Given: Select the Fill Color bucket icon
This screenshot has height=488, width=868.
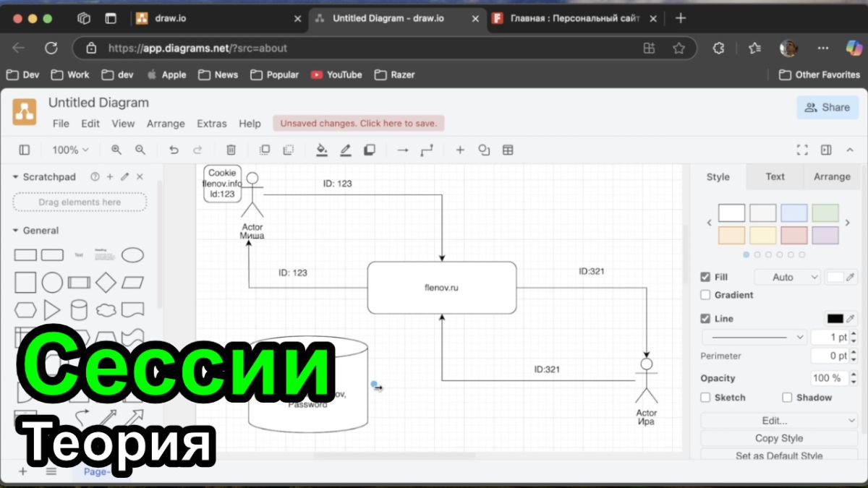Looking at the screenshot, I should pyautogui.click(x=322, y=150).
